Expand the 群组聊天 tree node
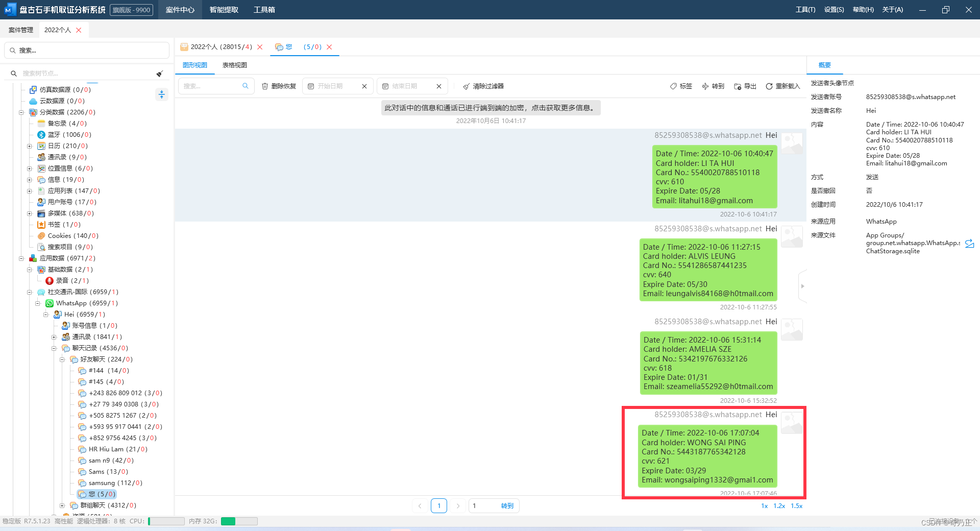Screen dimensions: 980x531 (x=62, y=505)
